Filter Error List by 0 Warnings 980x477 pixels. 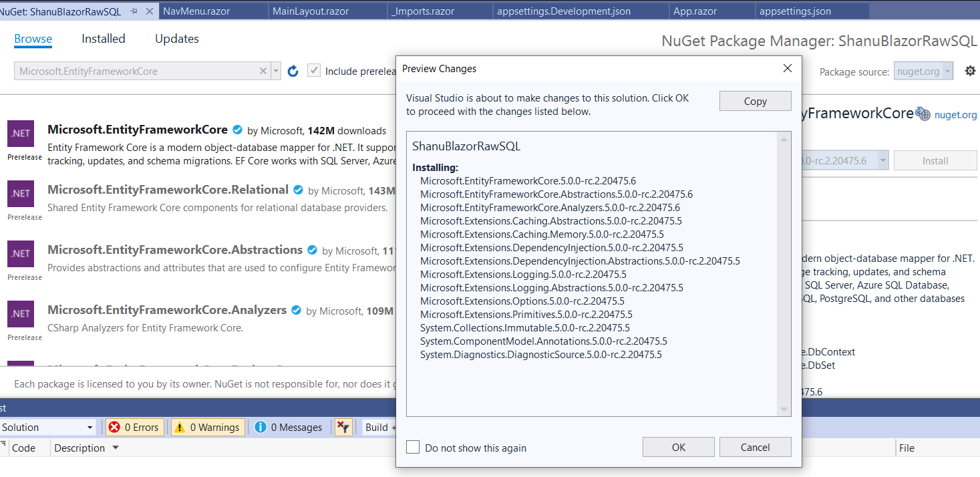[208, 428]
